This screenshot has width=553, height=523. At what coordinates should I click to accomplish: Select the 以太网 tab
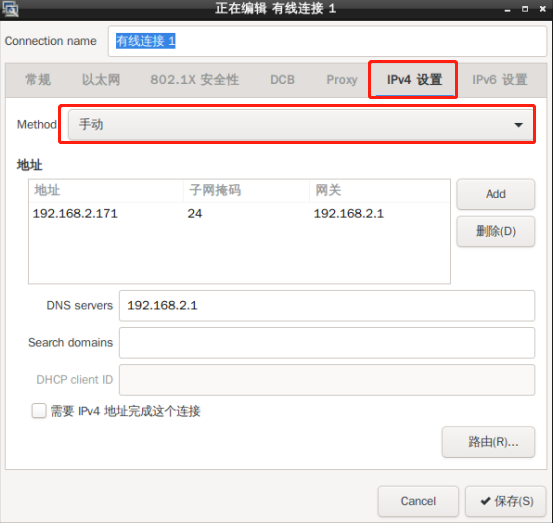101,80
